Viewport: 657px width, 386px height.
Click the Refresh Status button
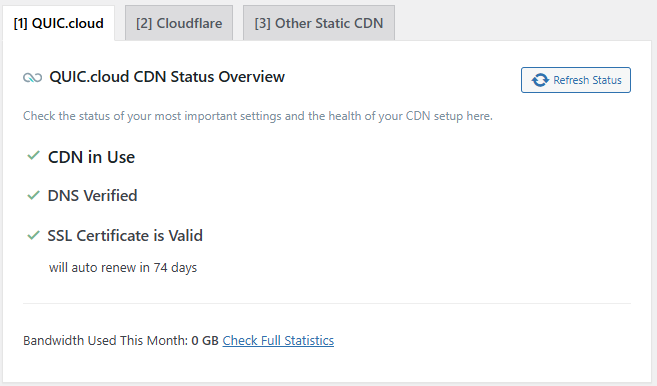point(576,80)
